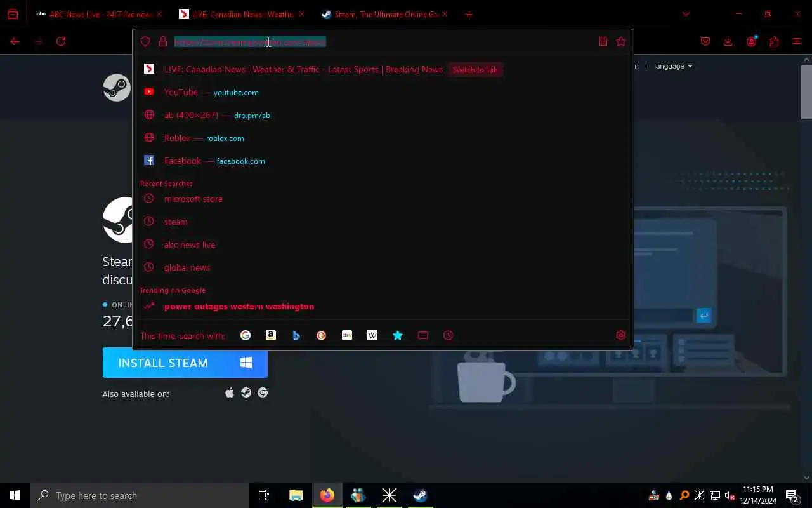Image resolution: width=812 pixels, height=508 pixels.
Task: Click the Chrome OS icon below Install Steam
Action: [x=263, y=393]
